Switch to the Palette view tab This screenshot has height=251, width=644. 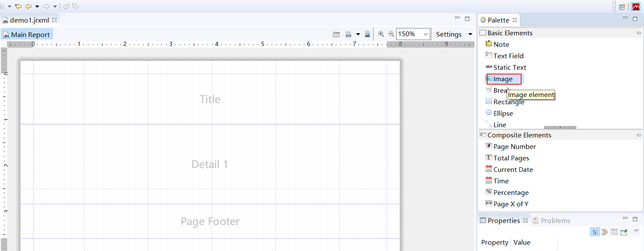498,20
